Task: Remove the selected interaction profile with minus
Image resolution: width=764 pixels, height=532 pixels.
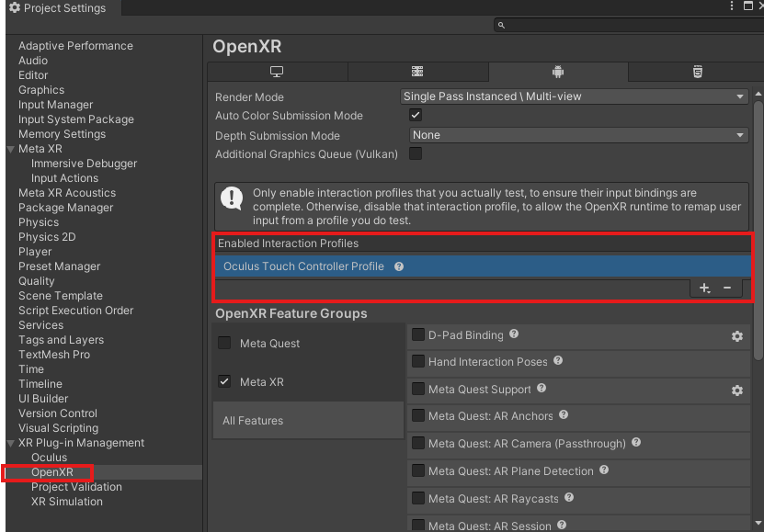Action: (x=727, y=289)
